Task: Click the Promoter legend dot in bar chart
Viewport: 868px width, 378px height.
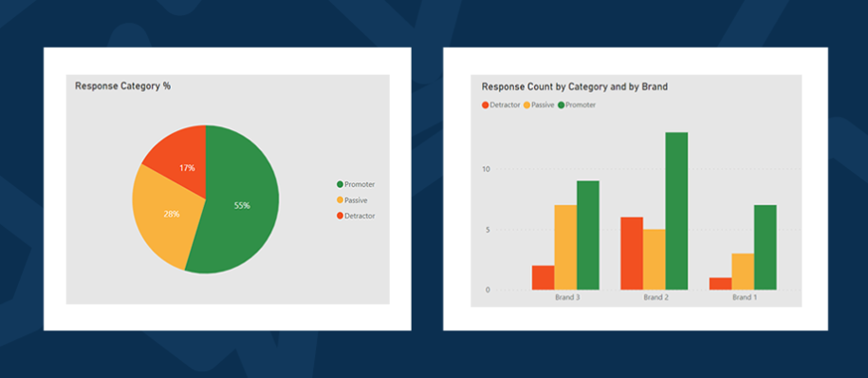Action: 561,104
